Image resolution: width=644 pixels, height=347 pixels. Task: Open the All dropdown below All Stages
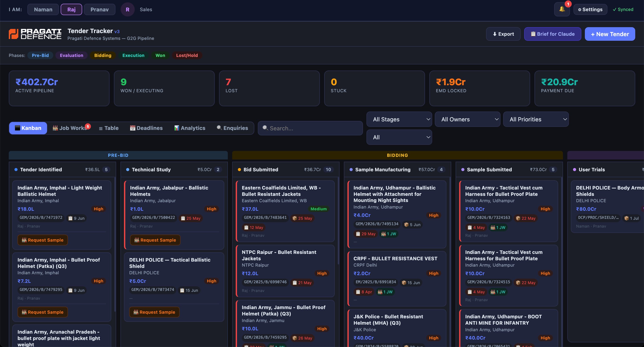(x=399, y=137)
